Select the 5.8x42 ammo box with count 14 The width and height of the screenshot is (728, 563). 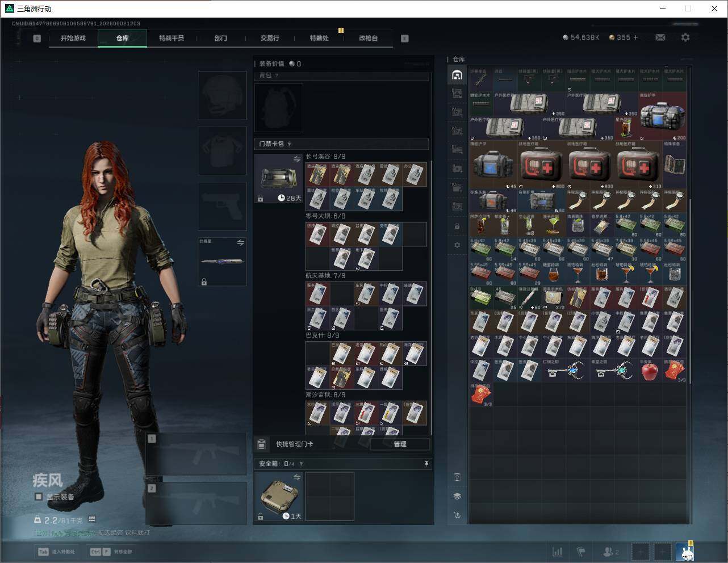point(506,249)
